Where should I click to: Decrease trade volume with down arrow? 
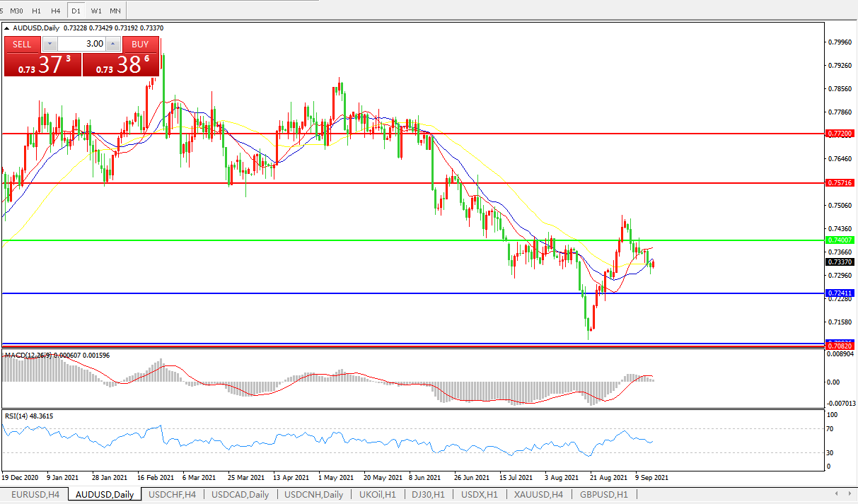point(50,44)
